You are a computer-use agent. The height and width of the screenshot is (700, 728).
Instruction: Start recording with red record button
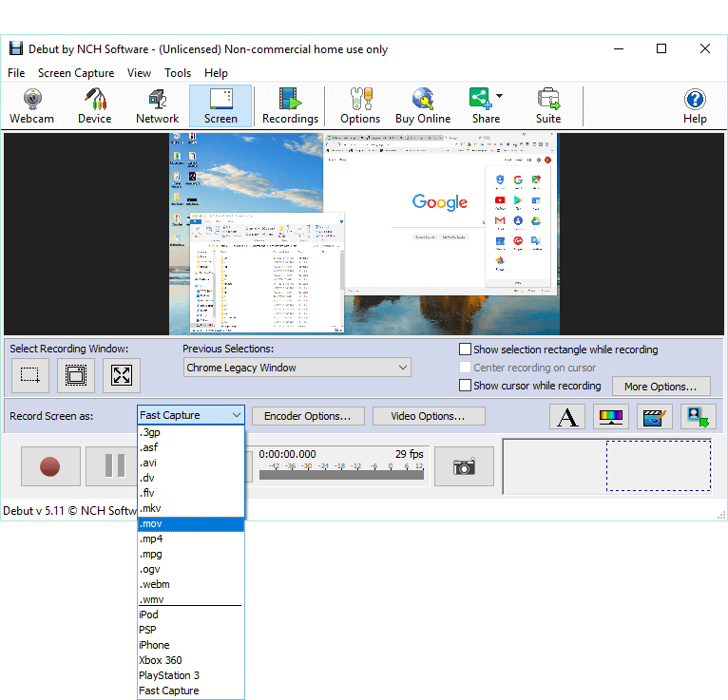tap(50, 466)
